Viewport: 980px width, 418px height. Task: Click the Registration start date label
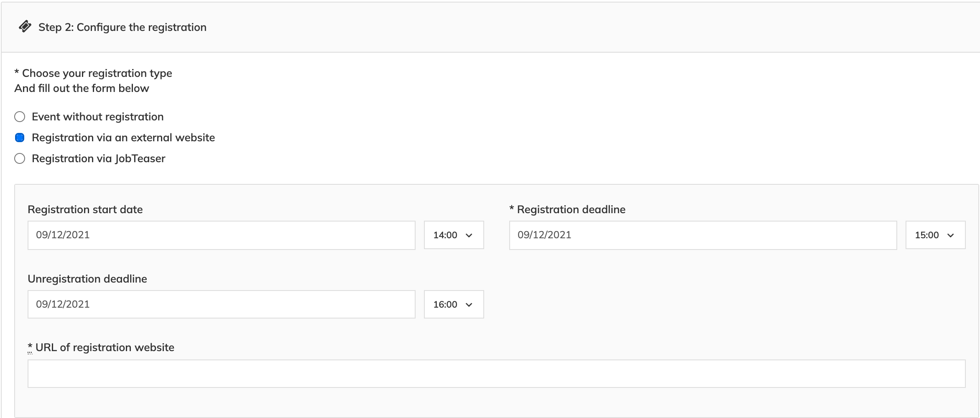pyautogui.click(x=85, y=209)
